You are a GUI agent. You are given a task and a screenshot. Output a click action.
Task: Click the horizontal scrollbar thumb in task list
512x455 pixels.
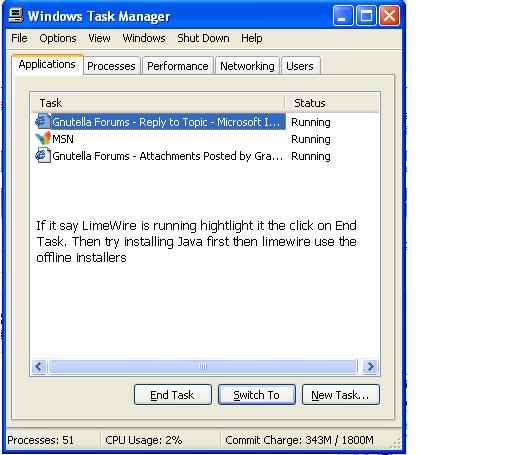203,367
